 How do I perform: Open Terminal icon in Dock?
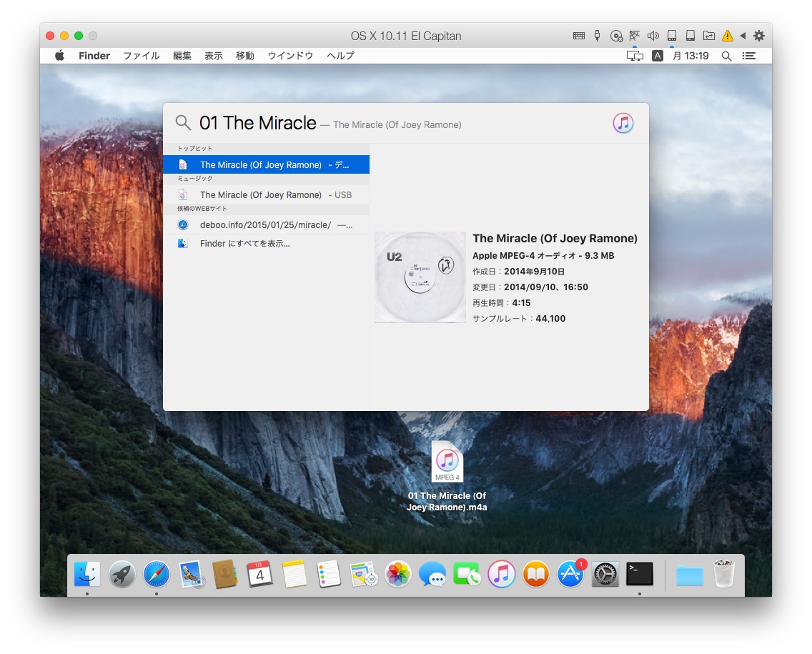tap(640, 574)
